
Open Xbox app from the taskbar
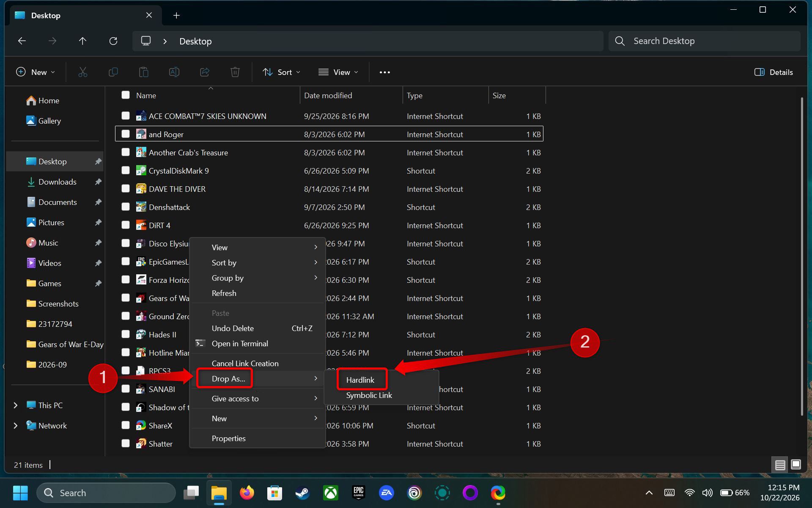tap(331, 493)
